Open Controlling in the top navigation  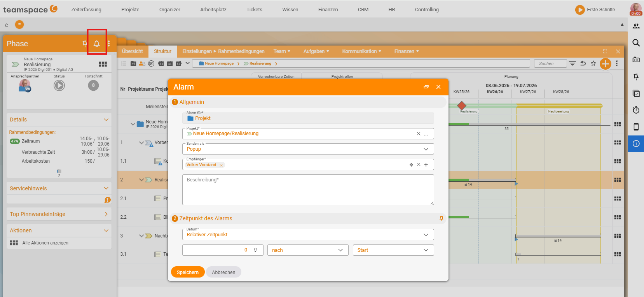point(427,10)
